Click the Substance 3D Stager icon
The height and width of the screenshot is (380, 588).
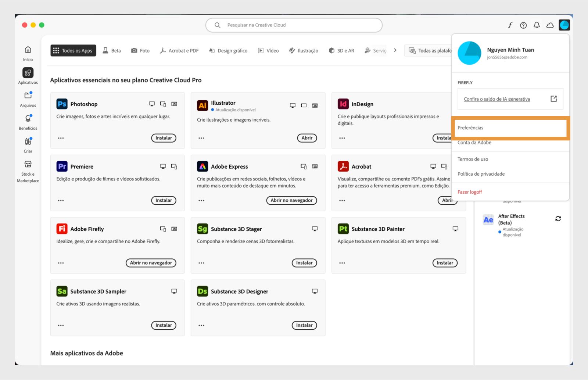tap(202, 229)
